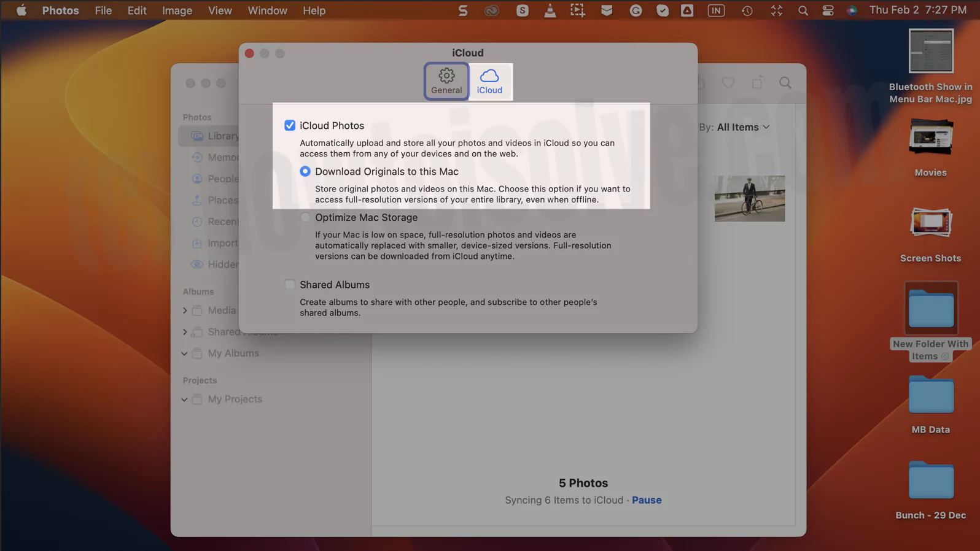Open Control Center in menu bar
Screen dimensions: 980x551
[x=828, y=10]
